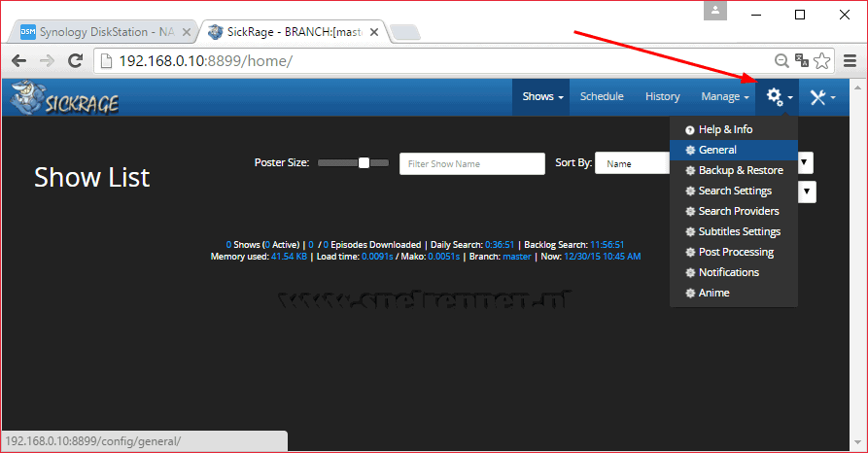Click the address bar URL
The height and width of the screenshot is (453, 868).
point(206,61)
